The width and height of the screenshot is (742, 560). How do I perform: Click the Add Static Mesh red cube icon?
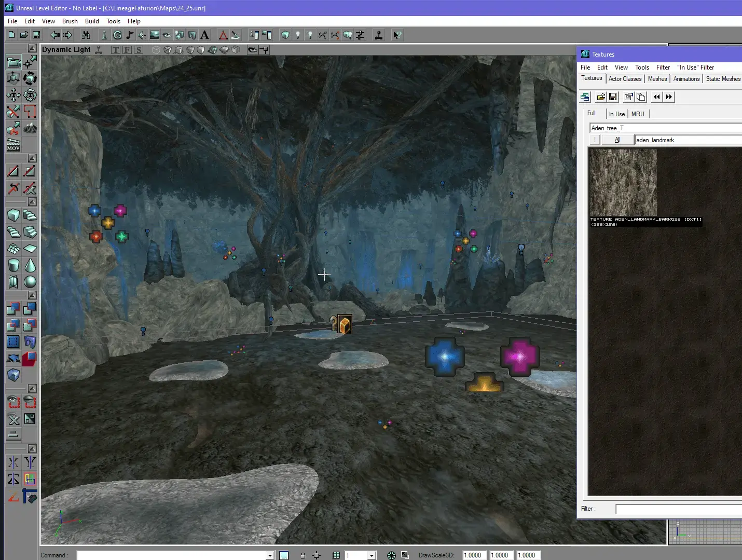click(30, 358)
